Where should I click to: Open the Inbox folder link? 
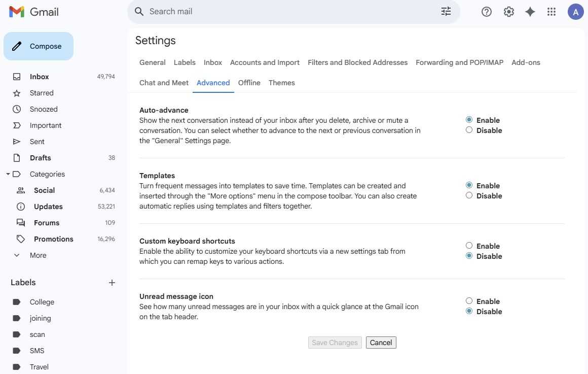coord(40,77)
